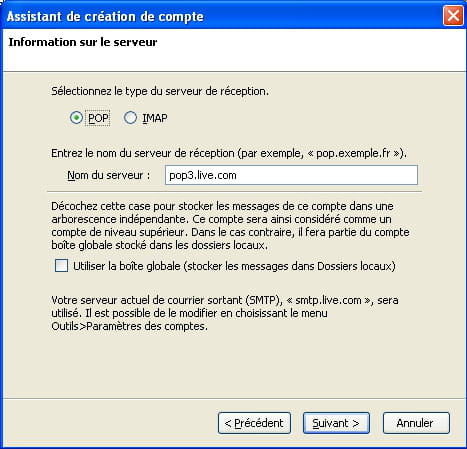Enable the 'Utiliser la boîte globale' checkbox

pyautogui.click(x=62, y=266)
